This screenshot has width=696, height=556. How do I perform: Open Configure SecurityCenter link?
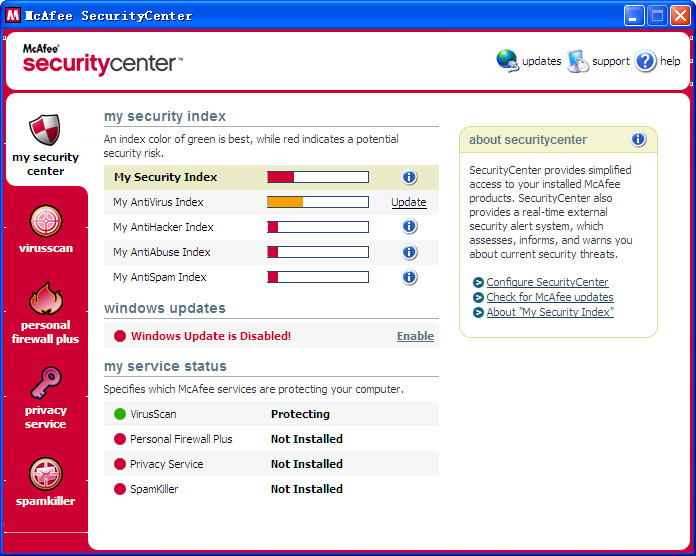tap(547, 283)
